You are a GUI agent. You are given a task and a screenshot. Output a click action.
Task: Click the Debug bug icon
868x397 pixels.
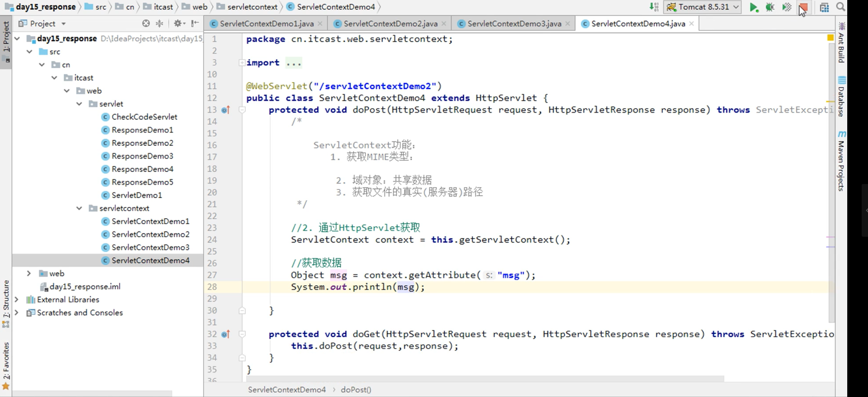[x=770, y=7]
